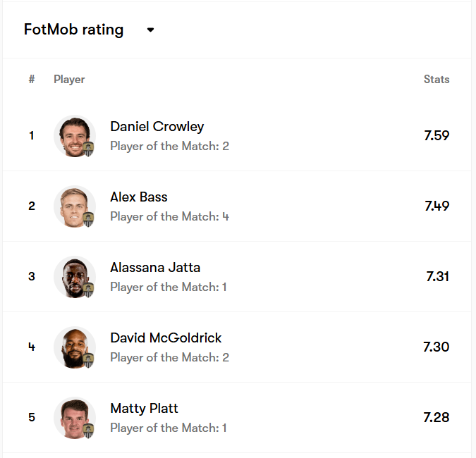Click club badge on Alassana Jatta's avatar

click(x=88, y=290)
